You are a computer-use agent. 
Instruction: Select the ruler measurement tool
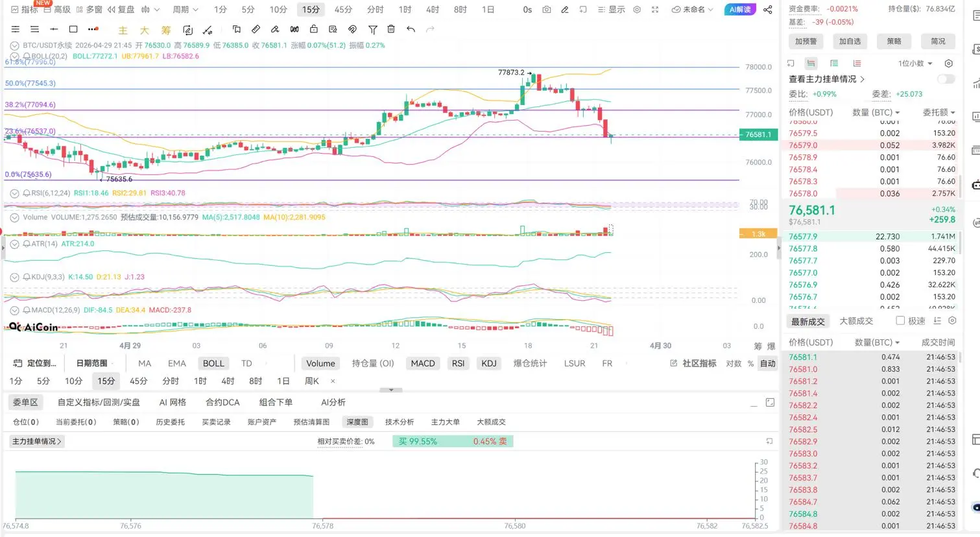256,29
